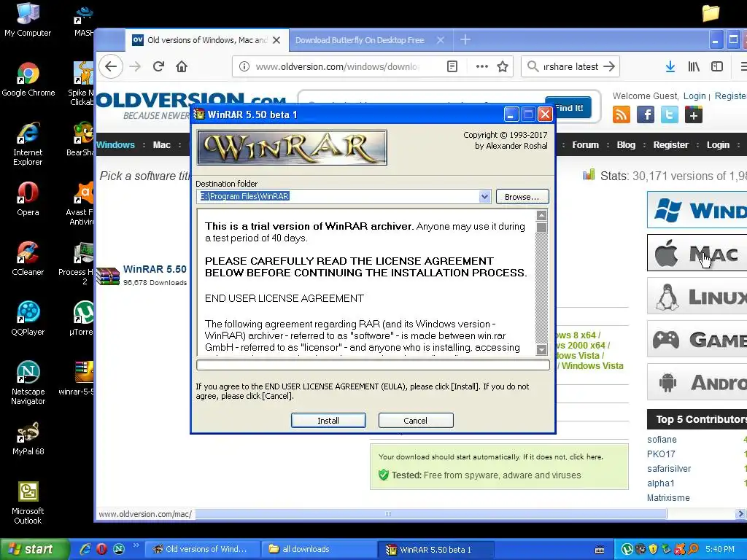Click the site information icon in address bar
Screen dimensions: 747x560
(244, 66)
